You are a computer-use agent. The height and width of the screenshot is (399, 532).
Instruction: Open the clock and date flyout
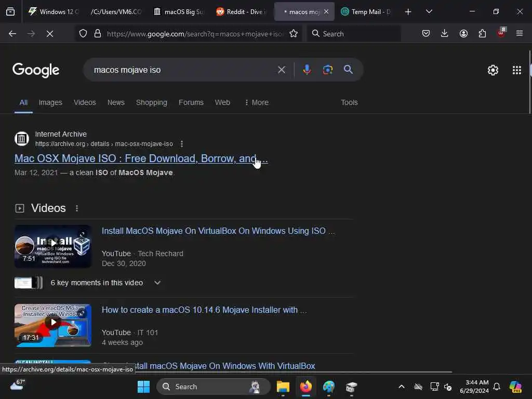(x=474, y=387)
